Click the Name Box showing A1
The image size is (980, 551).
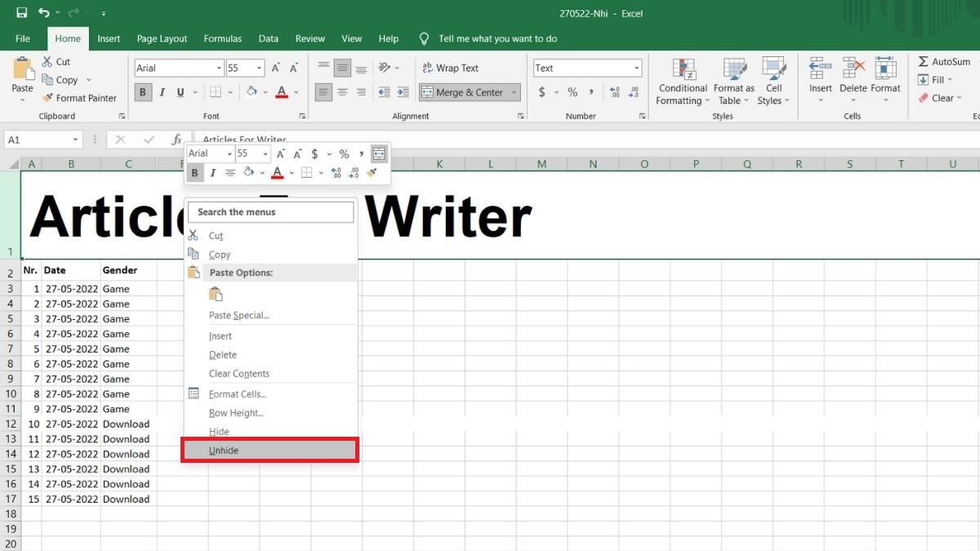point(37,140)
